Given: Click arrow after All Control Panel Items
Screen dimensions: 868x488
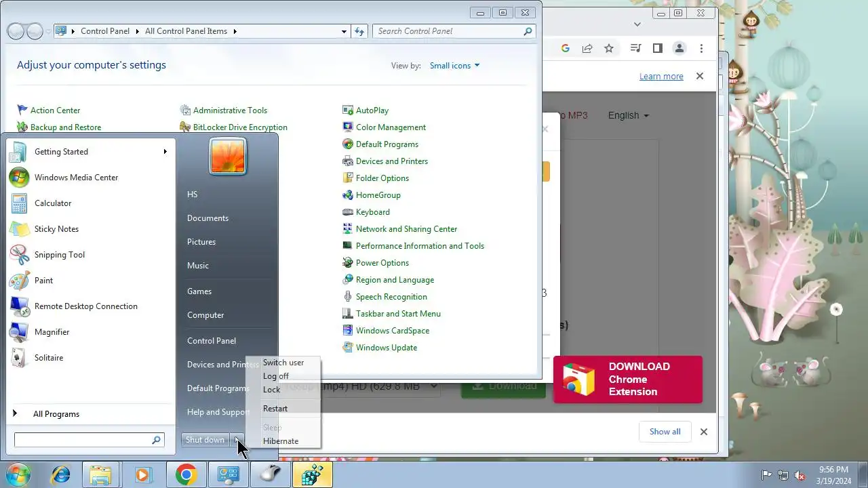Looking at the screenshot, I should tap(235, 31).
